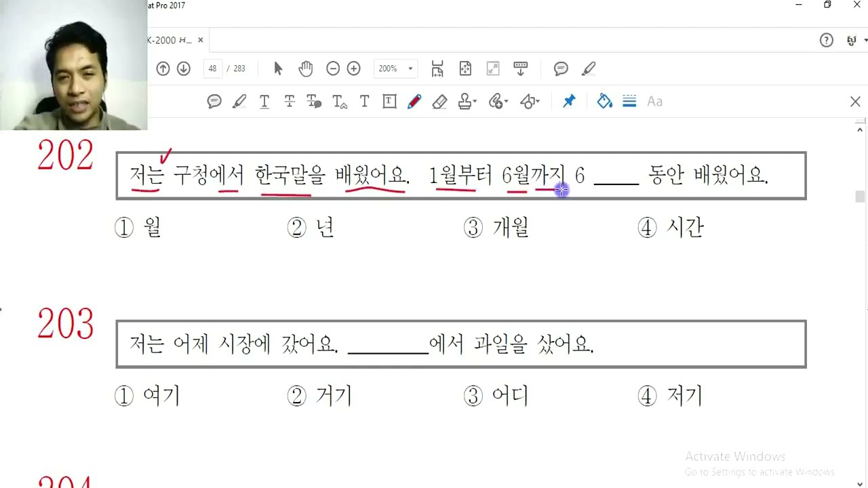Click the Aa text properties button
This screenshot has height=488, width=868.
point(654,102)
